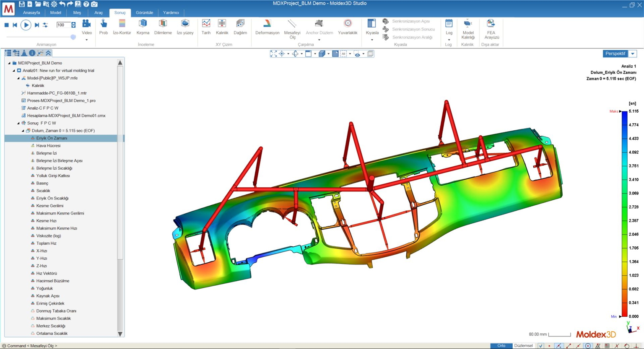Click the info icon in project panel toolbar
This screenshot has width=644, height=349.
(x=32, y=53)
